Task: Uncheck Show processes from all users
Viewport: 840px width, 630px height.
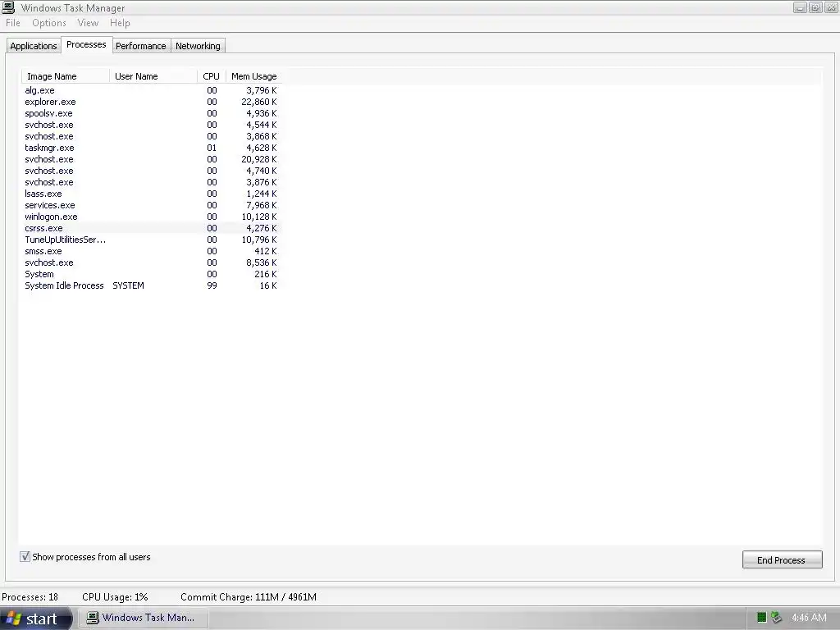Action: [25, 557]
